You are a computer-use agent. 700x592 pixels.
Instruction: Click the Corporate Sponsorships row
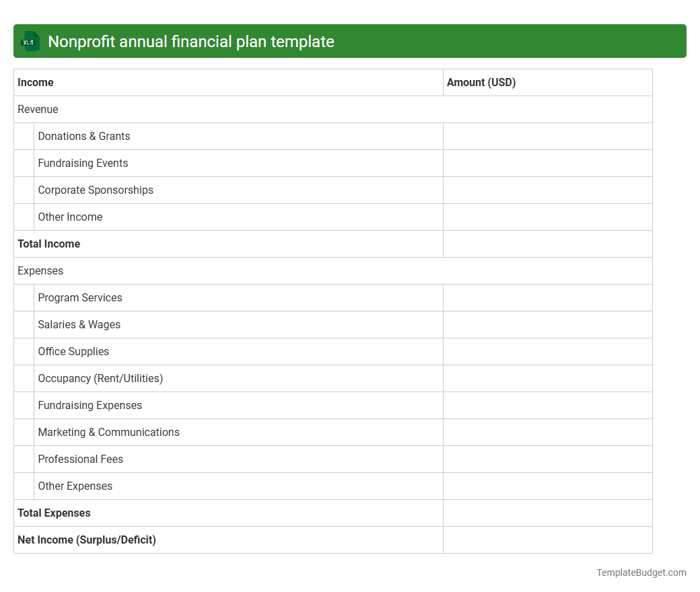(x=95, y=190)
